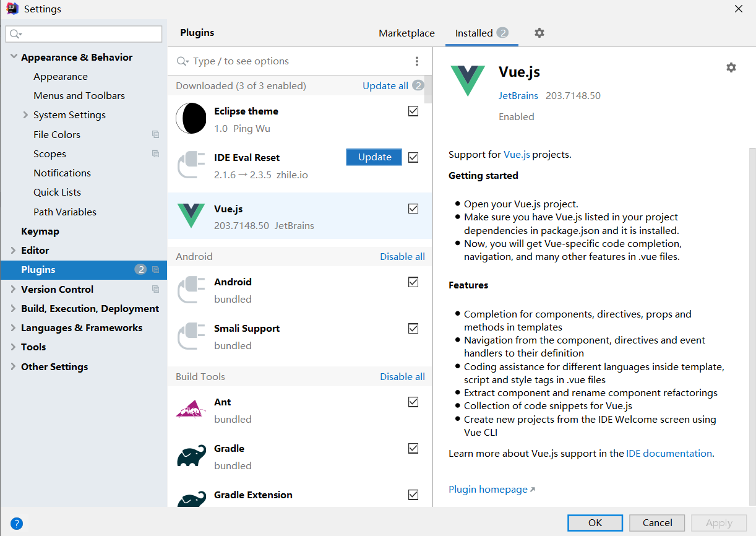Click the JetBrains vendor link
The image size is (756, 536).
tap(518, 96)
